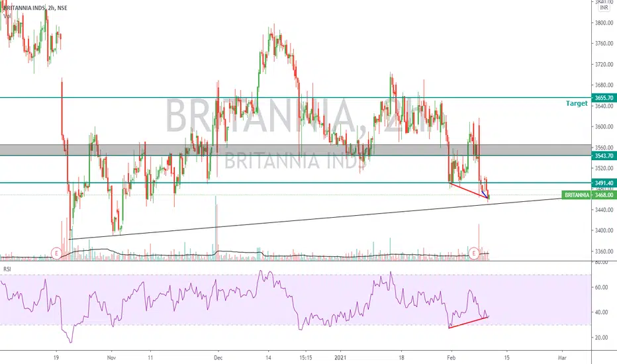The width and height of the screenshot is (617, 364).
Task: Click the 3400.00 price axis value
Action: coord(604,230)
